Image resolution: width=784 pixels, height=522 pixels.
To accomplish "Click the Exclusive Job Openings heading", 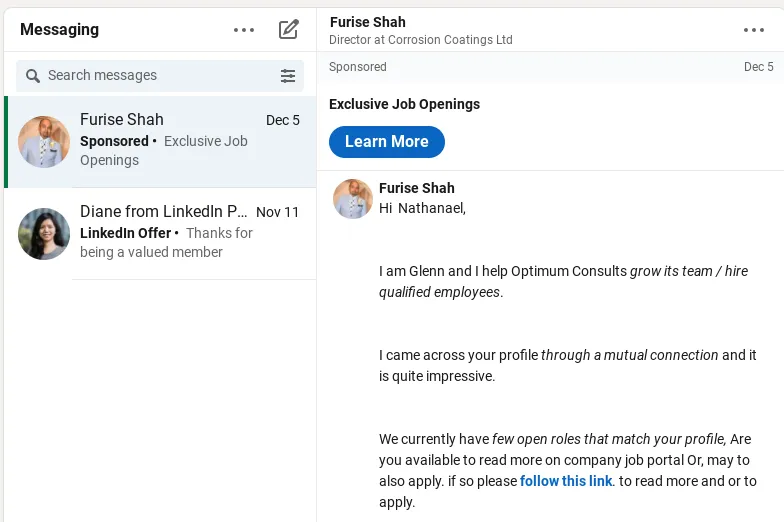I will click(404, 104).
